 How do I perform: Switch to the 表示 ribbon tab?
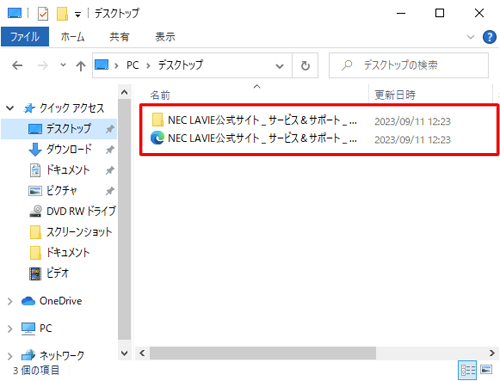pos(165,37)
